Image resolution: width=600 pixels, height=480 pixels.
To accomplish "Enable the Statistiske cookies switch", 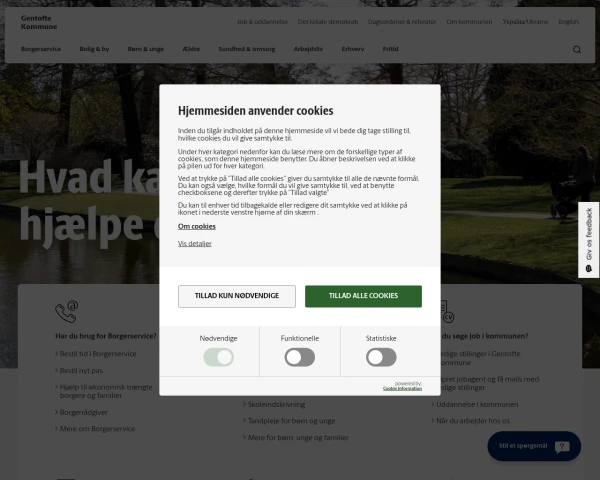I will pyautogui.click(x=381, y=357).
